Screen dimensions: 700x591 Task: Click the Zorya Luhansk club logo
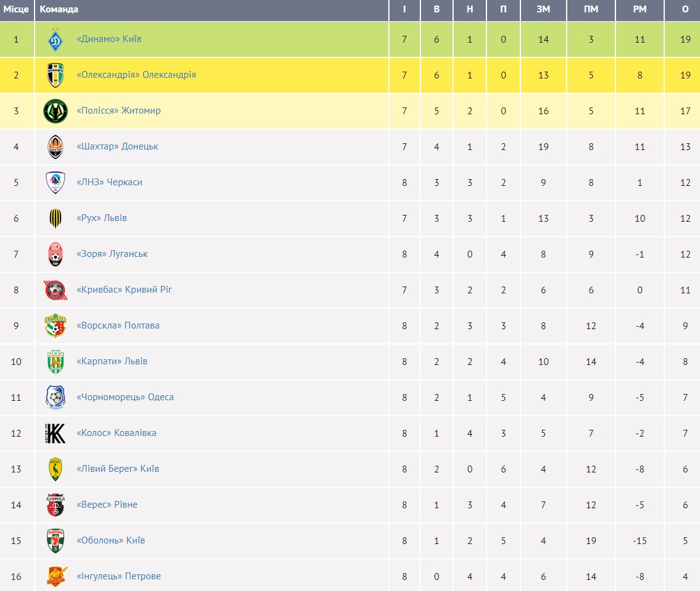point(56,254)
